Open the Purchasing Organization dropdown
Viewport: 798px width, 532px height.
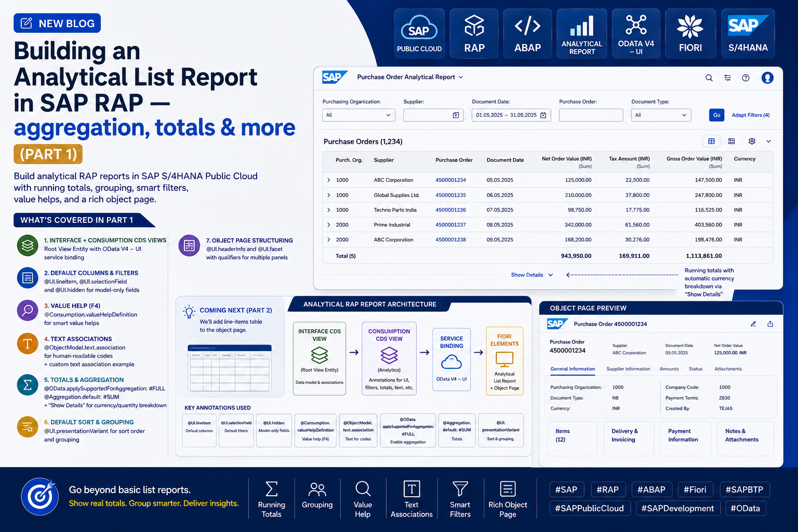[358, 115]
